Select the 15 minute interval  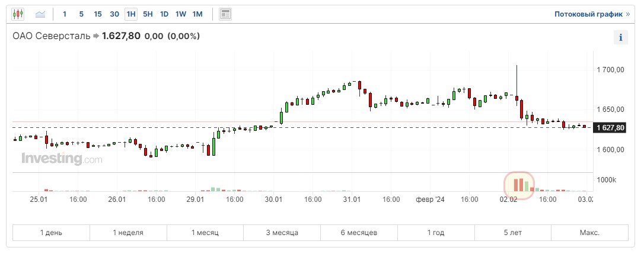pos(98,14)
